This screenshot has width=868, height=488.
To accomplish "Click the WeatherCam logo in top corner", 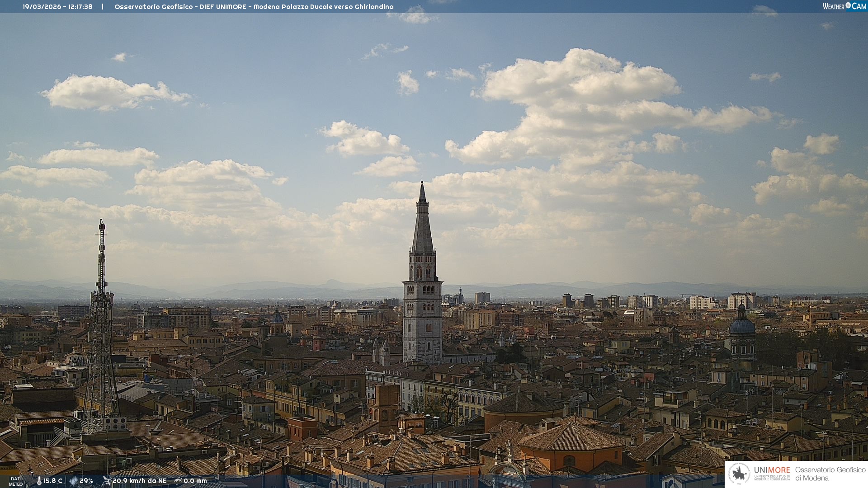I will tap(844, 6).
